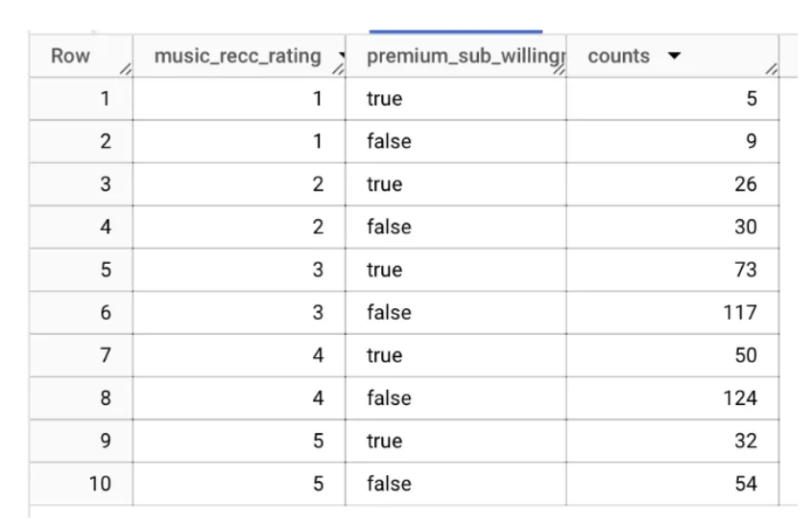The image size is (812, 528).
Task: Click the counts column header label
Action: (x=619, y=57)
